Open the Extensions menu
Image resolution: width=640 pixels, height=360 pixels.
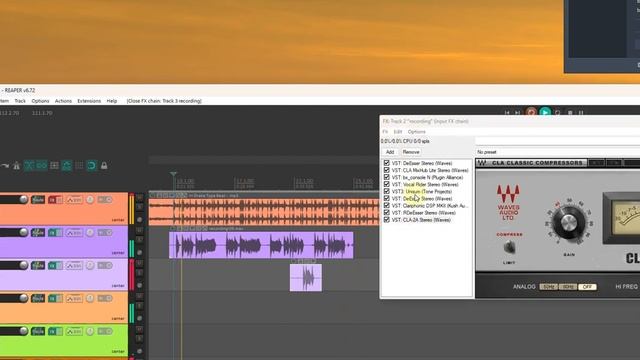click(x=89, y=101)
